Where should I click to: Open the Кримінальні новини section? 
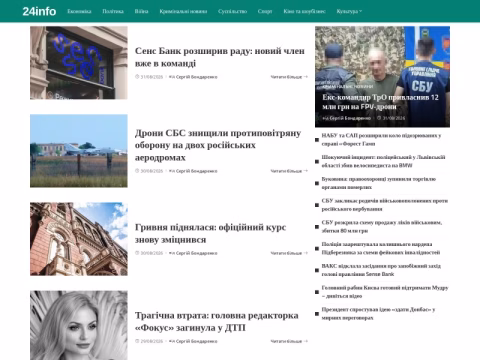click(x=183, y=11)
